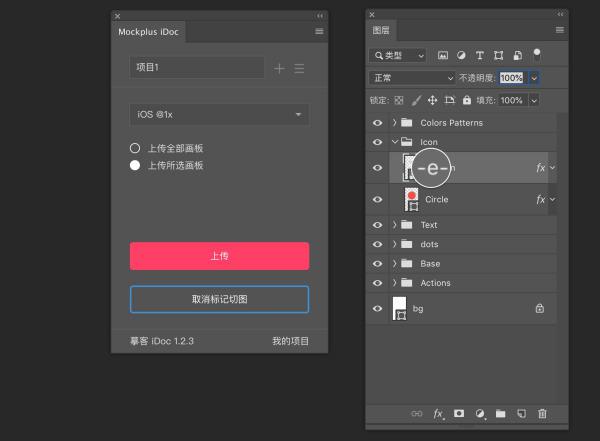Filter layers by type (T) icon
The width and height of the screenshot is (600, 441).
[479, 56]
